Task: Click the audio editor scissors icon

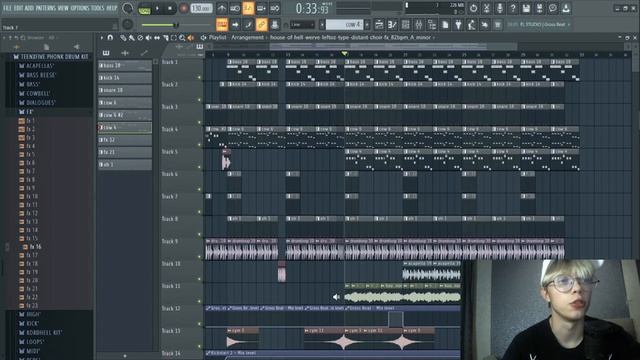Action: pos(486,8)
